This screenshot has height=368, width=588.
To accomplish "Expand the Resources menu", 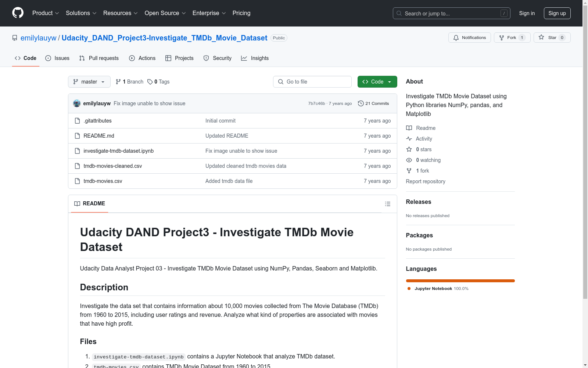I will pyautogui.click(x=121, y=13).
